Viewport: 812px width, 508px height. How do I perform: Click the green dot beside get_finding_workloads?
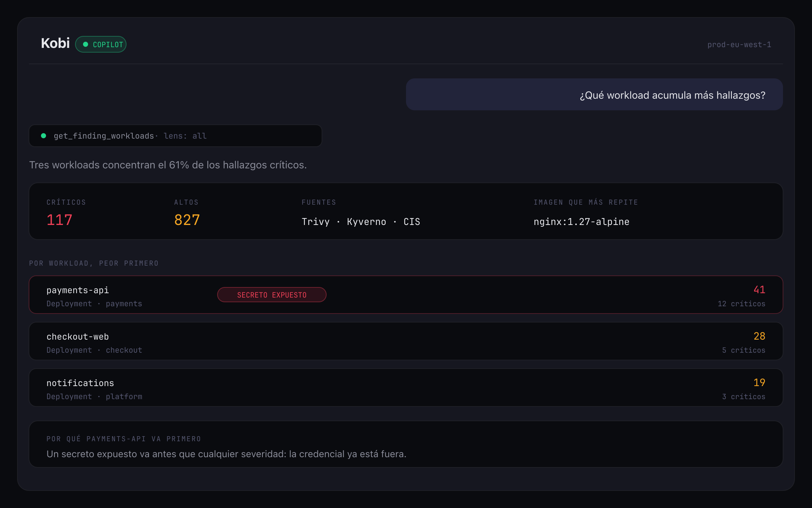pos(43,136)
